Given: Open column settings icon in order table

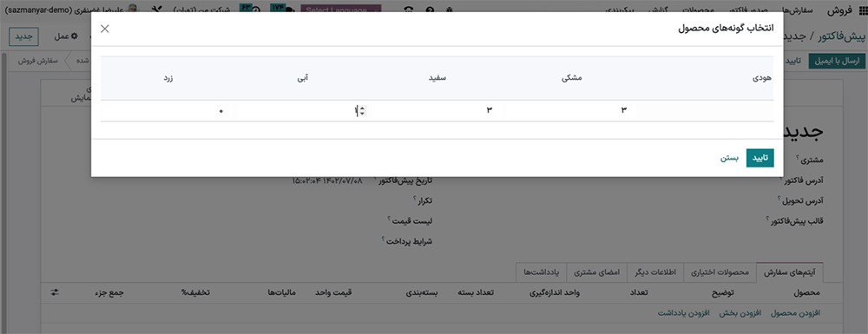Looking at the screenshot, I should [x=54, y=292].
